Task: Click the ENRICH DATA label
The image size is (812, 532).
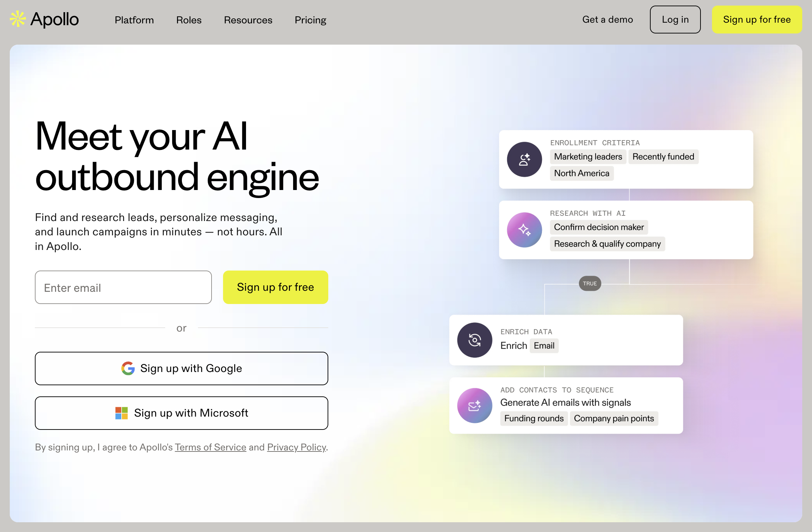Action: (526, 332)
